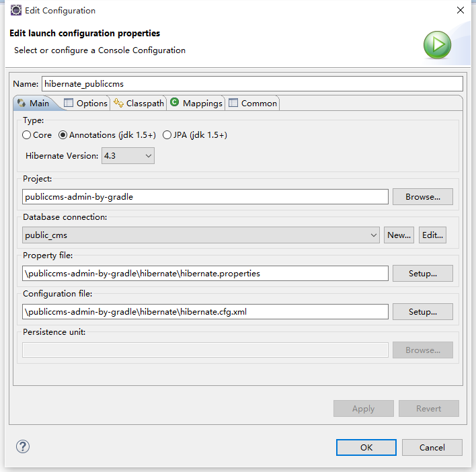Open the Hibernate Version dropdown
The height and width of the screenshot is (472, 476).
click(128, 156)
